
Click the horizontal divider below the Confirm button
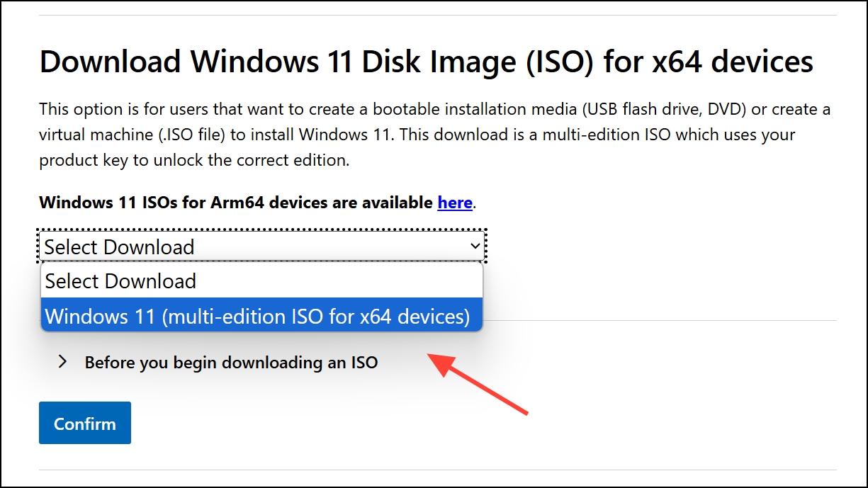438,470
